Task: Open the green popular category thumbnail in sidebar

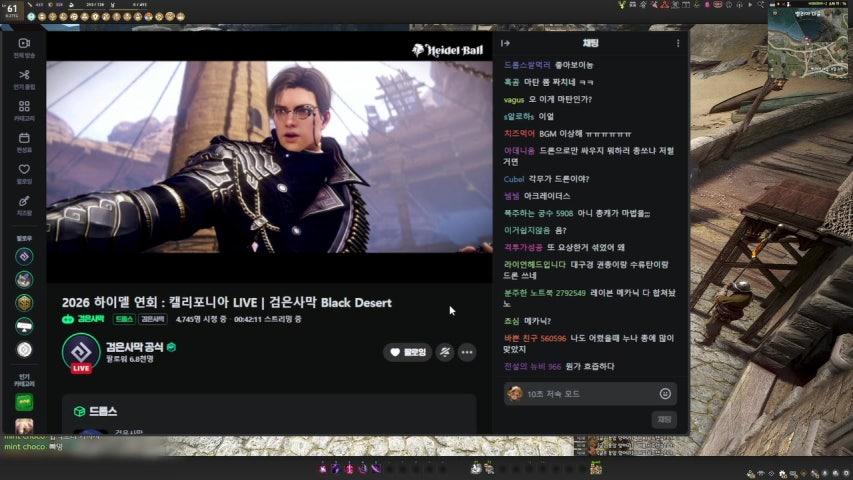Action: [x=24, y=403]
